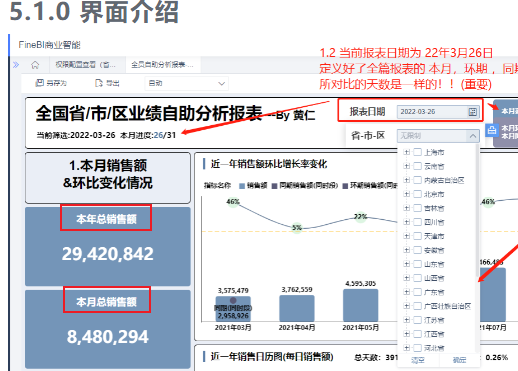
Task: Click the 22% growth rate data point
Action: (360, 217)
